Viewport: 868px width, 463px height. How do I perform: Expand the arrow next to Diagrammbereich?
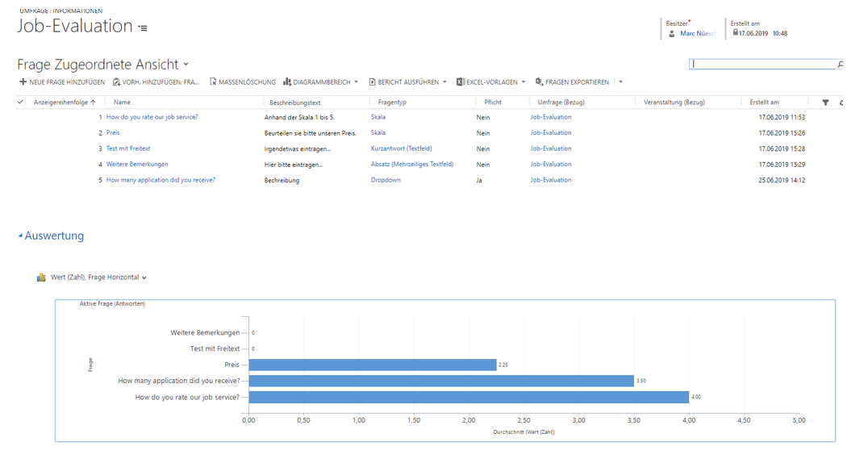[x=356, y=82]
